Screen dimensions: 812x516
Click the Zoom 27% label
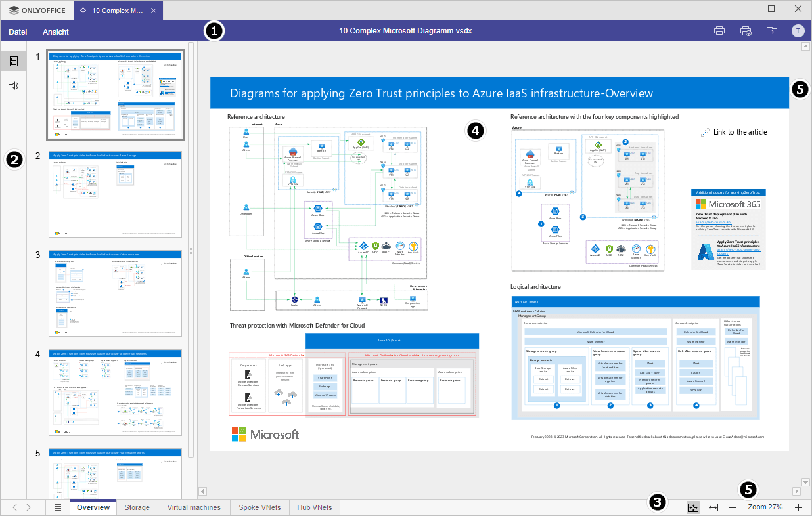click(765, 507)
